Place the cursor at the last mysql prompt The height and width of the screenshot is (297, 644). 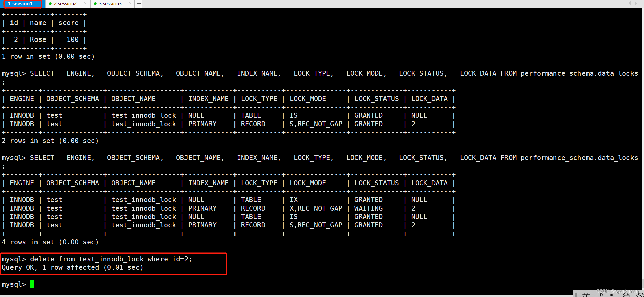click(32, 284)
